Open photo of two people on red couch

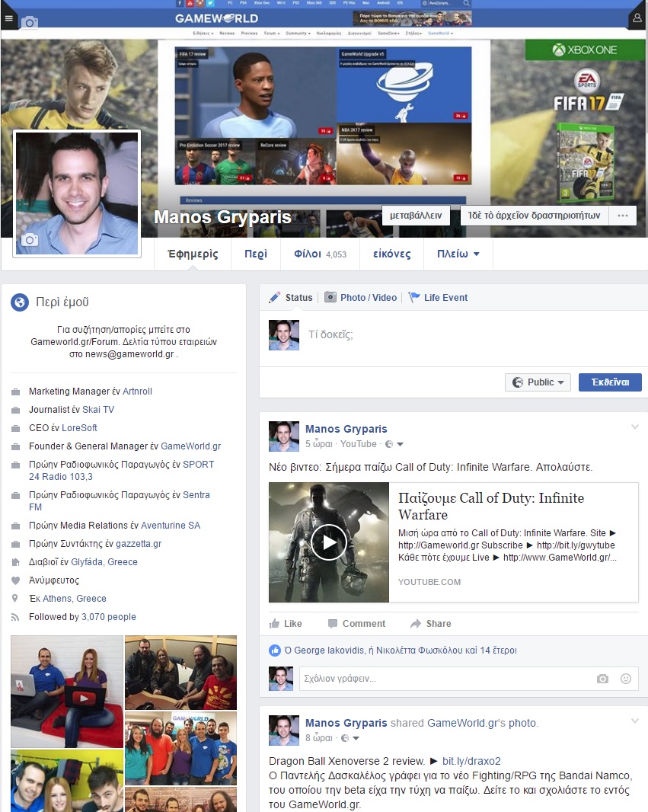click(67, 692)
